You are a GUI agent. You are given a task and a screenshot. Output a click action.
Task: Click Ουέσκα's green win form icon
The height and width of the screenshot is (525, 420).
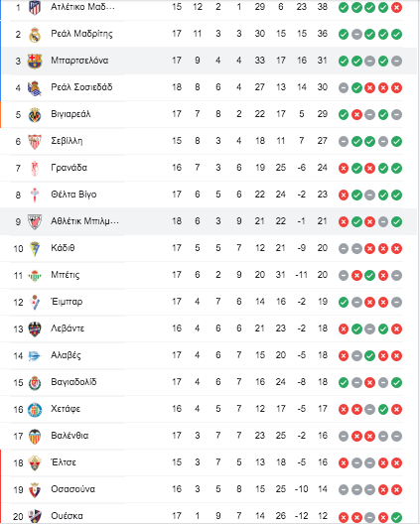pos(396,517)
